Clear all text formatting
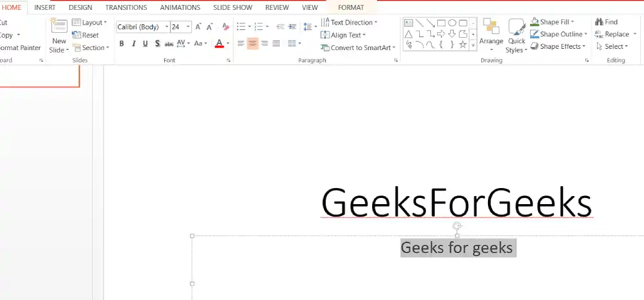Viewport: 644px width, 300px height. click(225, 27)
